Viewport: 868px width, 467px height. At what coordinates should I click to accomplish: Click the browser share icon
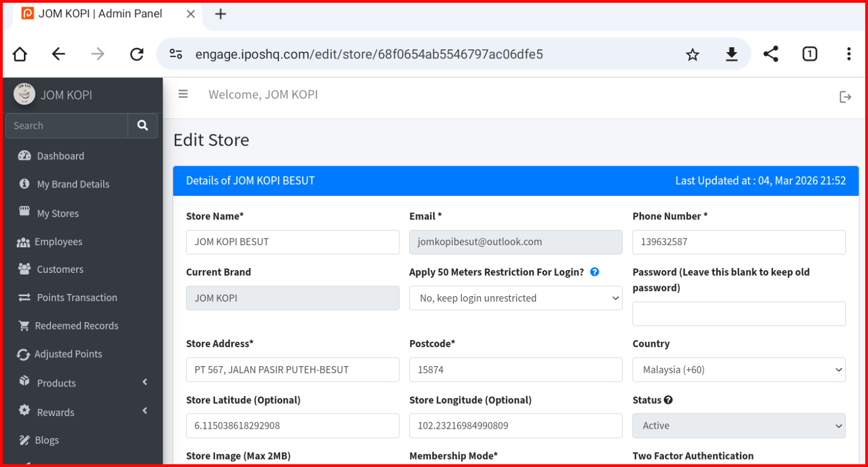pos(770,54)
